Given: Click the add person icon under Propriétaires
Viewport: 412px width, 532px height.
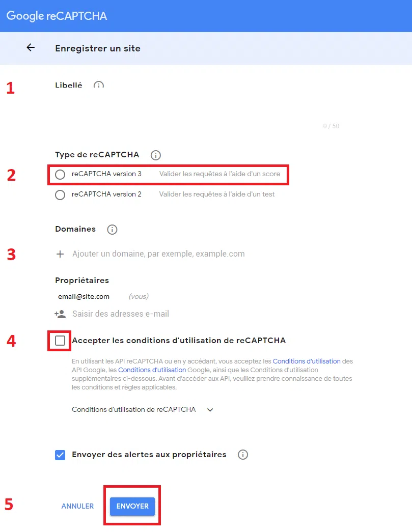Looking at the screenshot, I should [x=60, y=314].
